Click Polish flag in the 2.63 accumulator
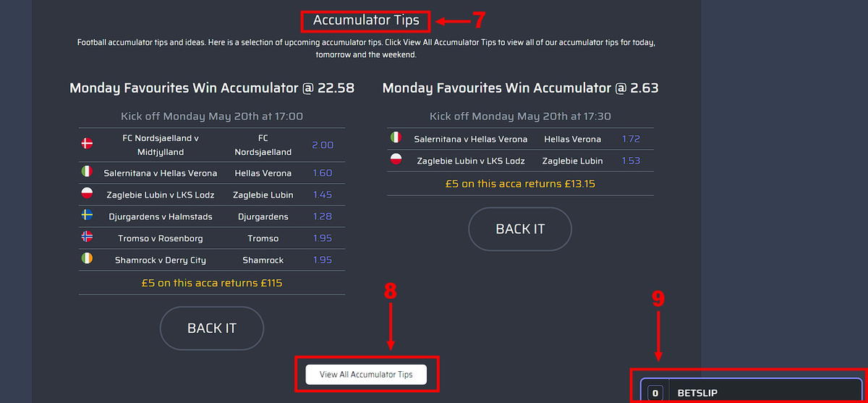Viewport: 868px width, 403px height. point(396,160)
